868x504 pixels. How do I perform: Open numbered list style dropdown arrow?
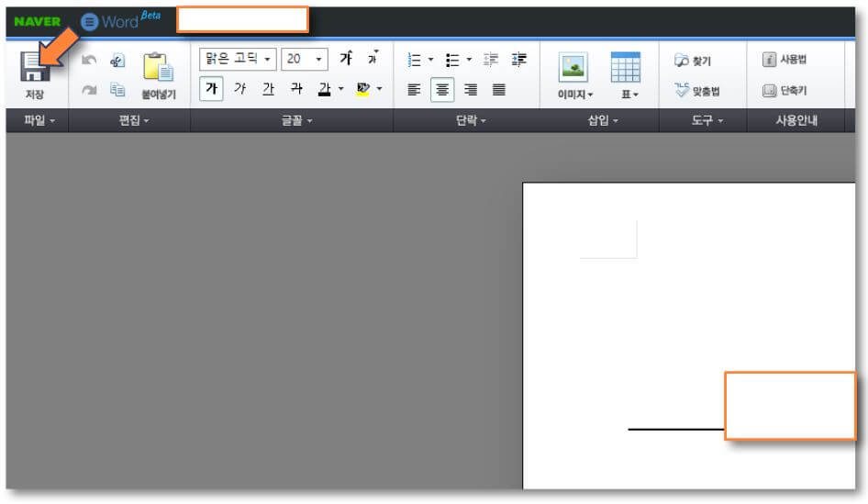click(430, 60)
